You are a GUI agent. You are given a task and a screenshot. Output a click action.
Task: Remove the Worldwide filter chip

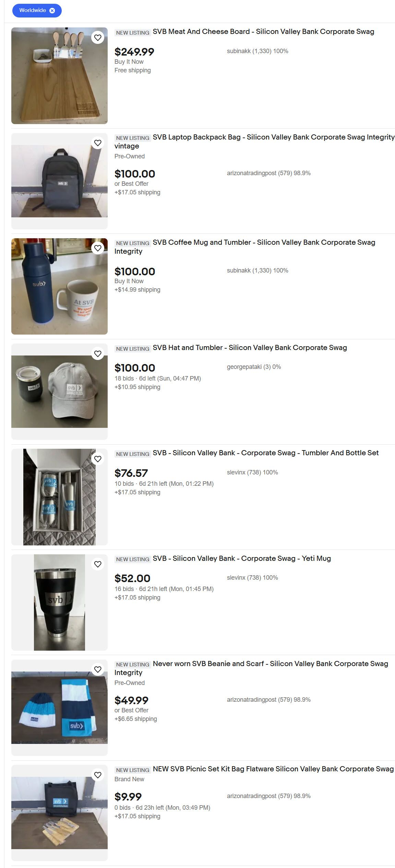[x=52, y=11]
